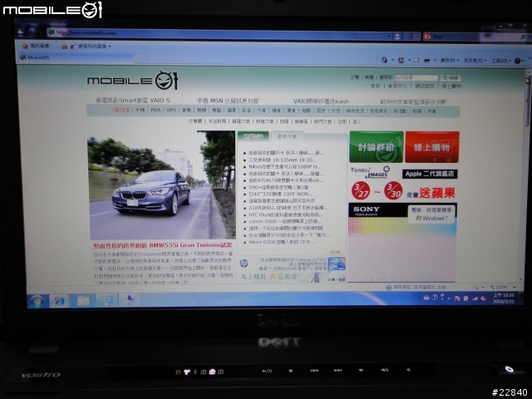Click 會員中心 link in header

click(397, 86)
